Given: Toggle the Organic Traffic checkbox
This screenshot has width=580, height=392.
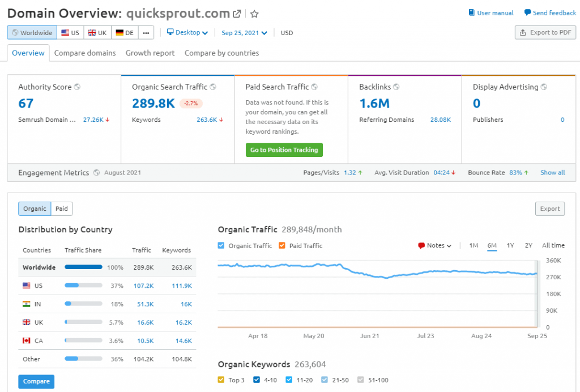Looking at the screenshot, I should point(221,245).
